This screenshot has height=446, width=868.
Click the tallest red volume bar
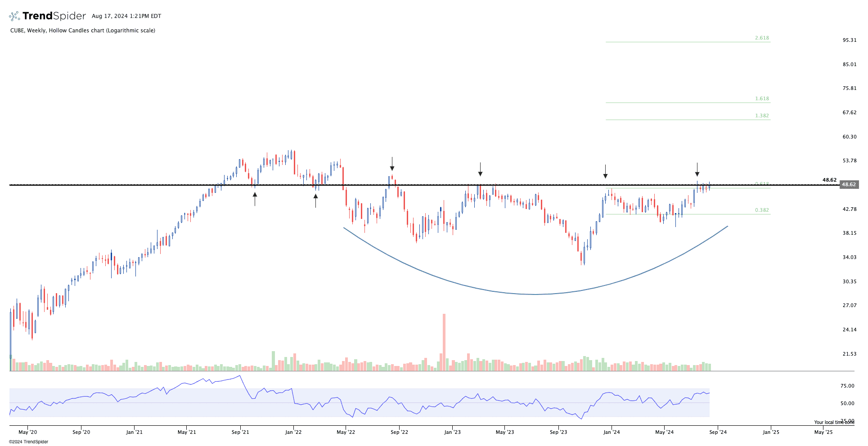pos(444,342)
